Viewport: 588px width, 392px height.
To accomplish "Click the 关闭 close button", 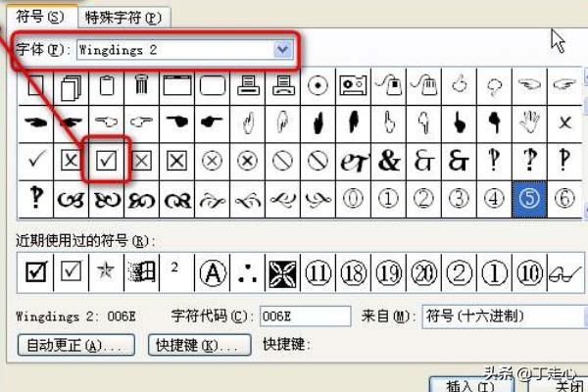I will [559, 385].
